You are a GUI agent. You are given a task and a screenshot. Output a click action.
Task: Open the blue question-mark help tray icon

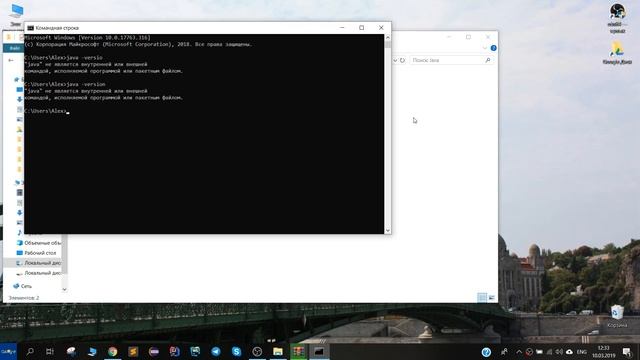click(x=486, y=352)
